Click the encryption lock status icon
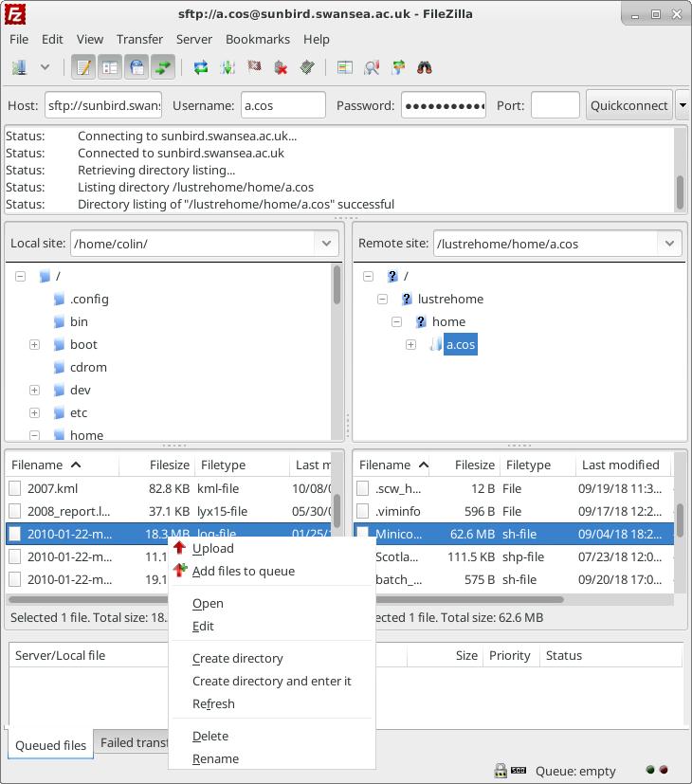The image size is (692, 784). (x=501, y=771)
